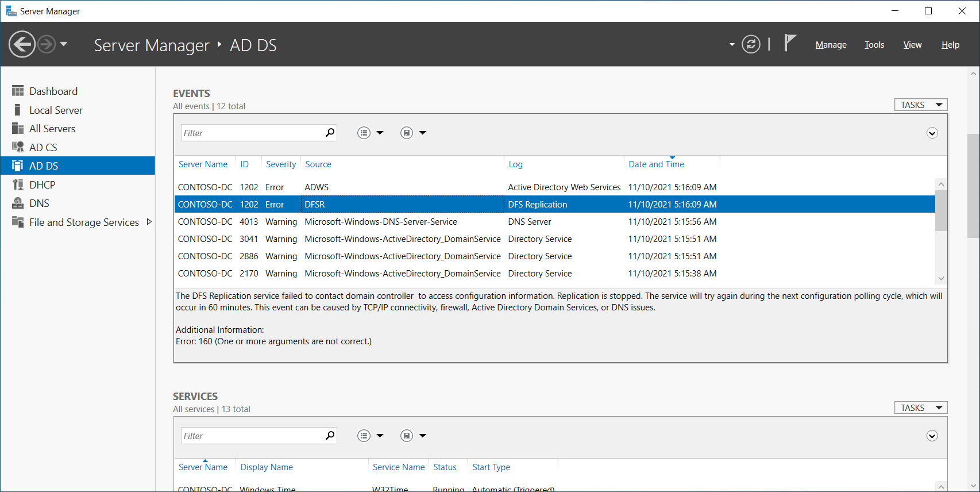
Task: Expand Services filter chevron button
Action: tap(932, 436)
